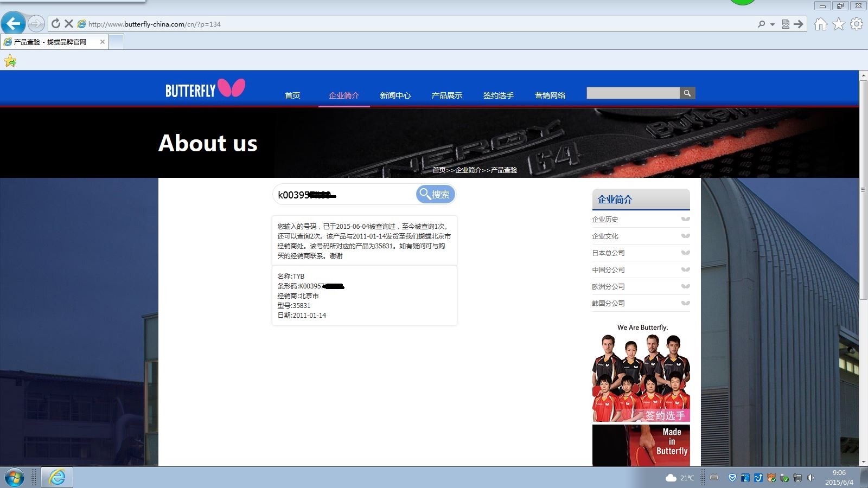
Task: Expand the address bar search dropdown arrow
Action: 773,24
